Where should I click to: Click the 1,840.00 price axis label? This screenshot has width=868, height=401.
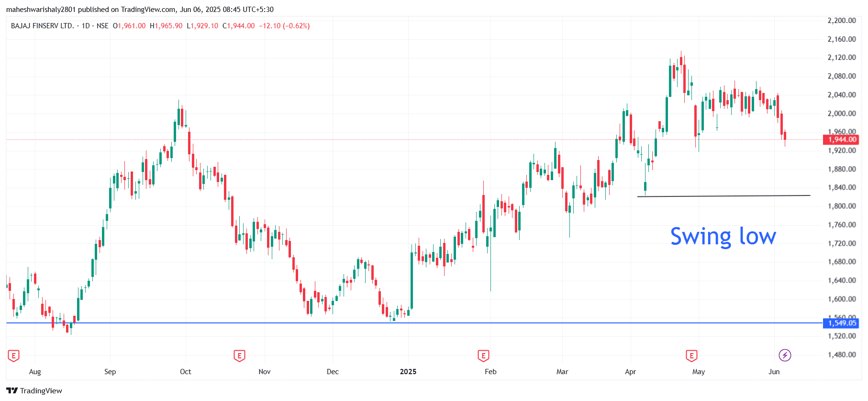[x=842, y=187]
